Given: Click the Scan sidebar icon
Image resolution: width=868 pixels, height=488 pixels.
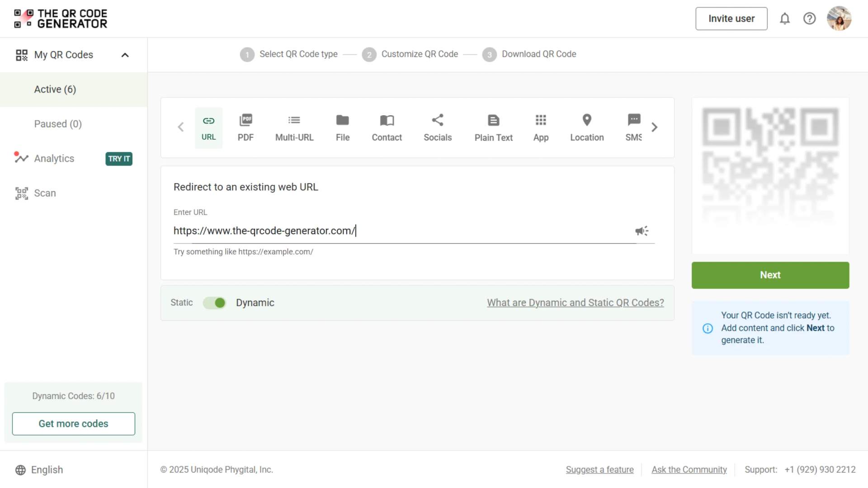Looking at the screenshot, I should (22, 193).
